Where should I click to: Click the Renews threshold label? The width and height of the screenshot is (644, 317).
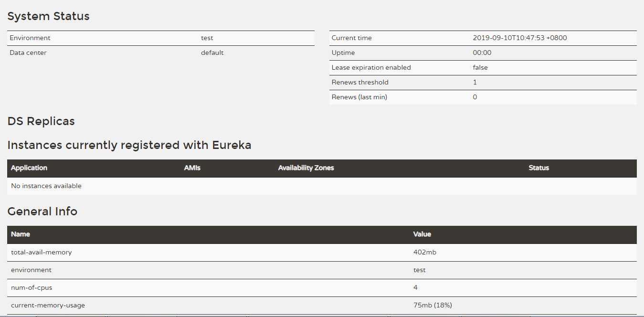coord(360,83)
